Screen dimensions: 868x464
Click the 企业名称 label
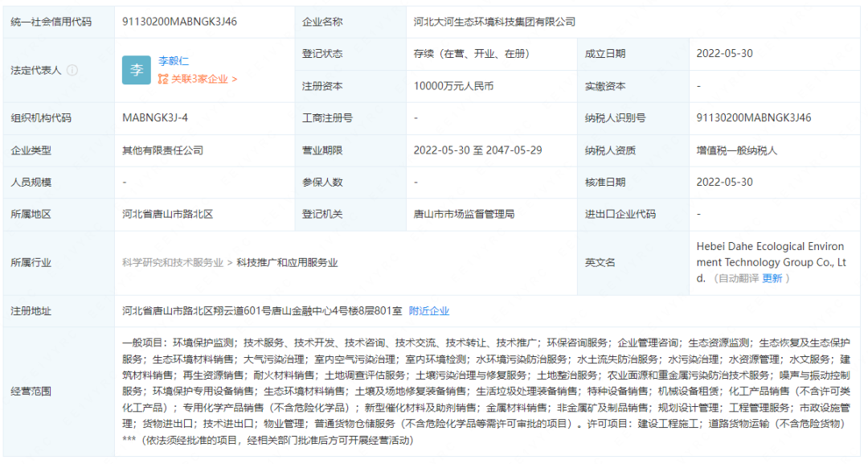[322, 23]
